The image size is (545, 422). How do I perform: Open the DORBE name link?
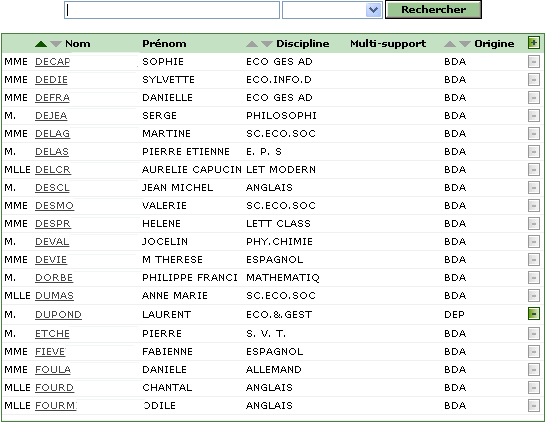(x=54, y=278)
